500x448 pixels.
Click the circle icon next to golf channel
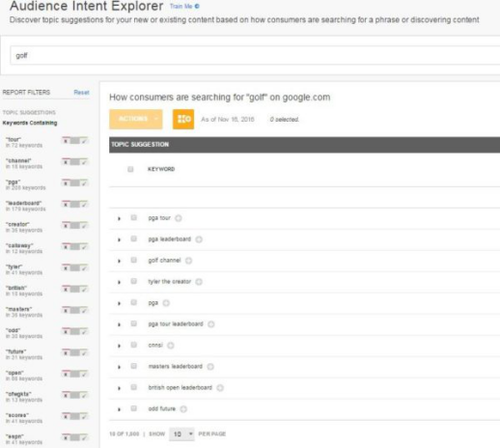pos(188,261)
